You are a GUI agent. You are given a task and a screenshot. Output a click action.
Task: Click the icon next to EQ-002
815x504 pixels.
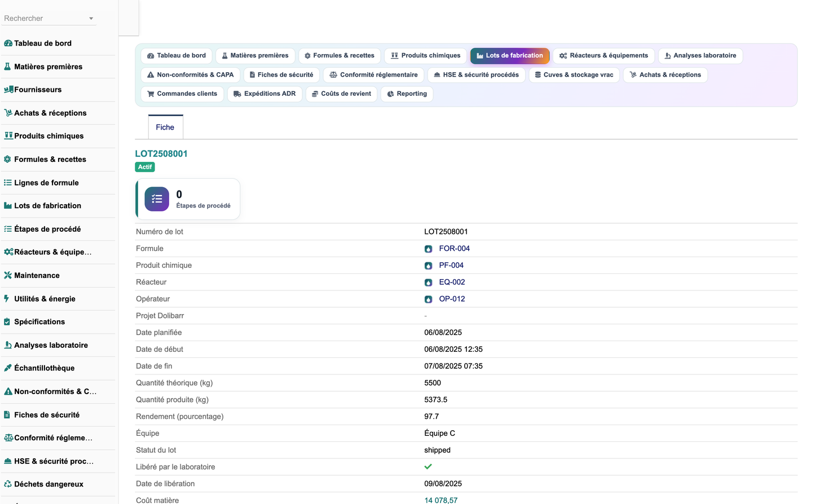(x=429, y=282)
